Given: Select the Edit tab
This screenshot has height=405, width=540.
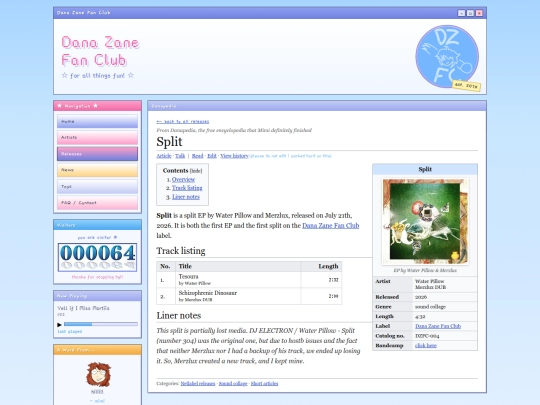Looking at the screenshot, I should (212, 156).
